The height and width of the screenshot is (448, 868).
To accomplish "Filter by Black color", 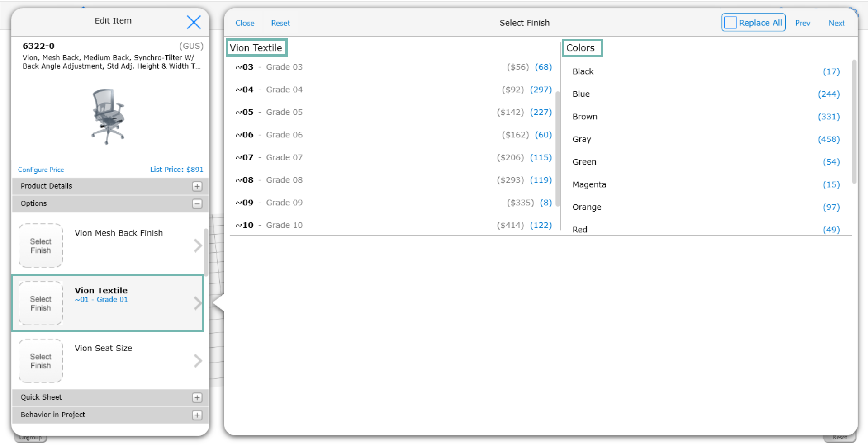I will (706, 71).
